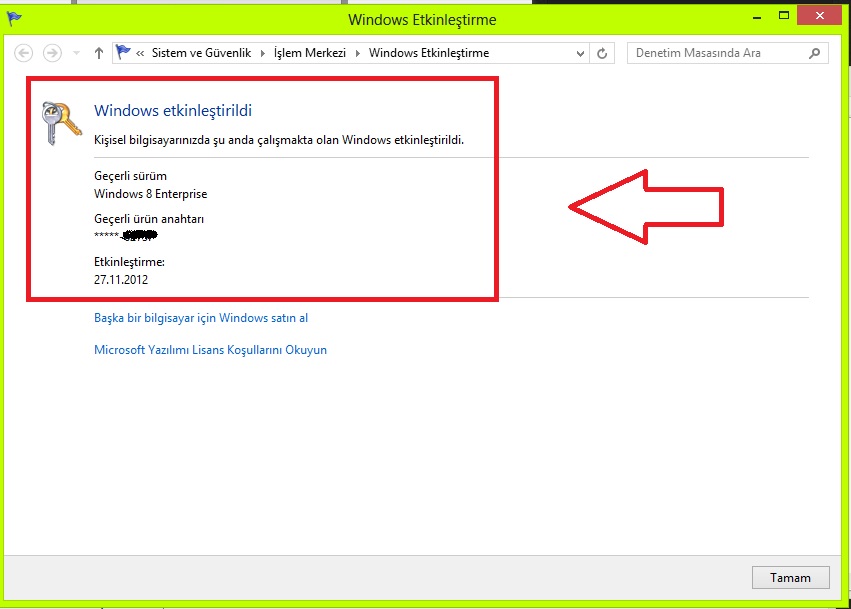
Task: Click the keys activation icon
Action: click(x=61, y=123)
